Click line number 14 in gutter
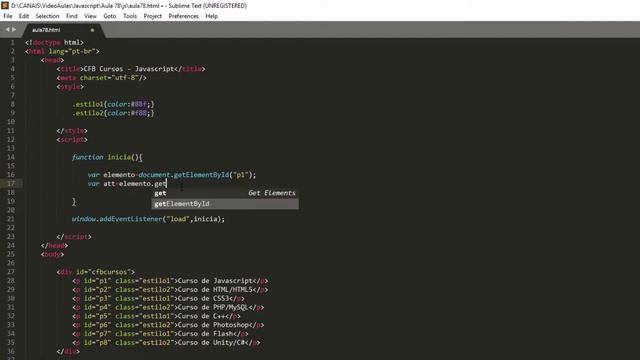Screen dimensions: 640x360 point(11,157)
